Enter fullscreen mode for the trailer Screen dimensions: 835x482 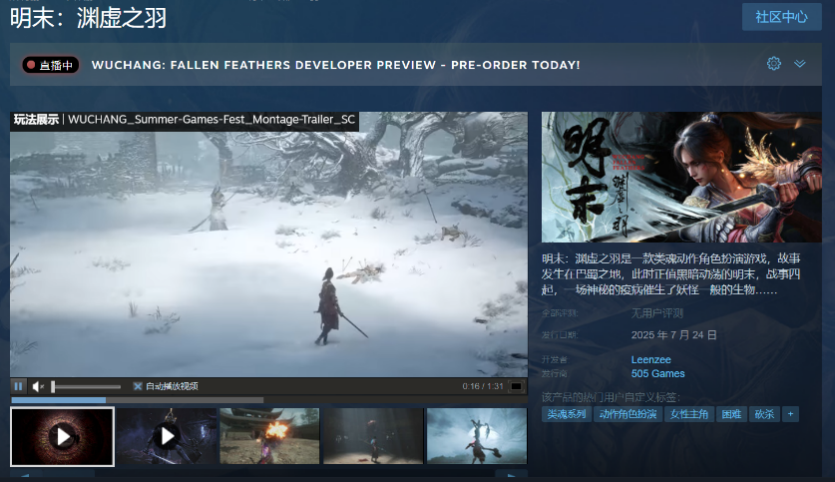pos(516,386)
